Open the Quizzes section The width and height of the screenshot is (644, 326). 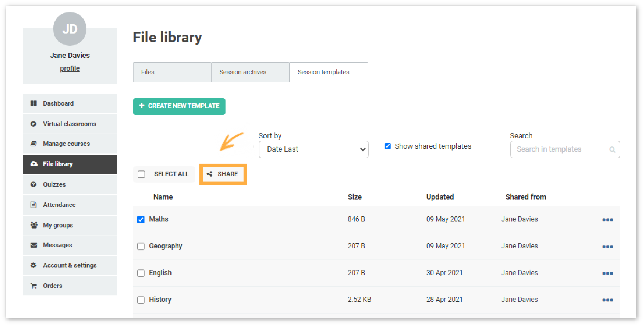click(x=70, y=184)
